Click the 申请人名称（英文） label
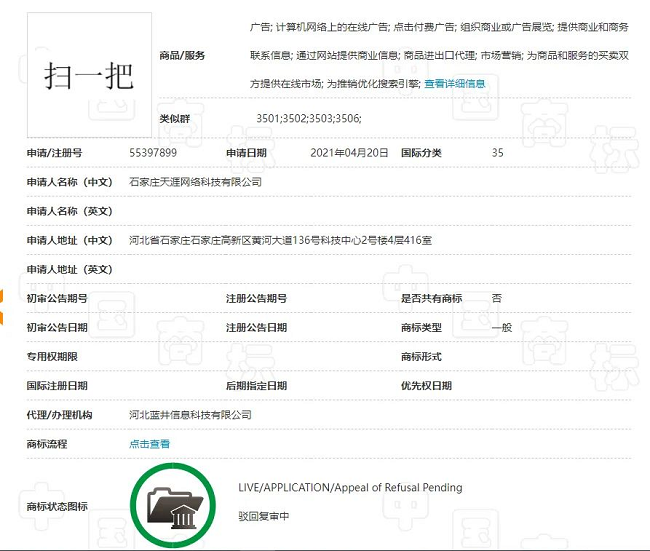650x551 pixels. [70, 211]
